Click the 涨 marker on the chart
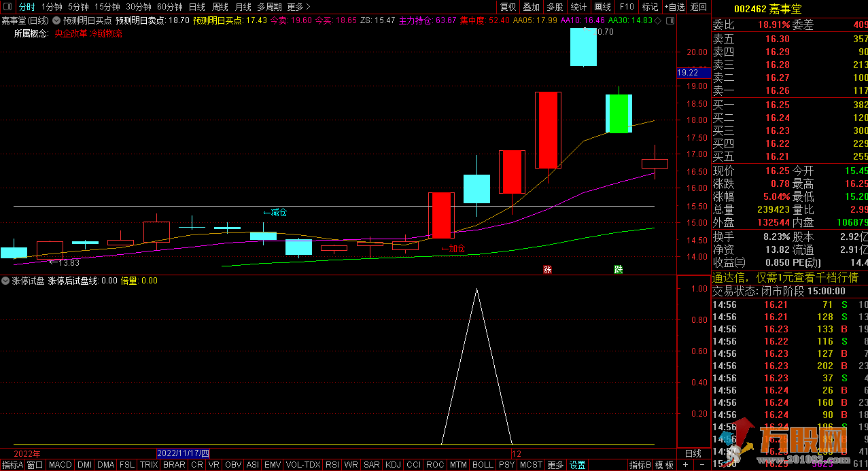 coord(547,269)
